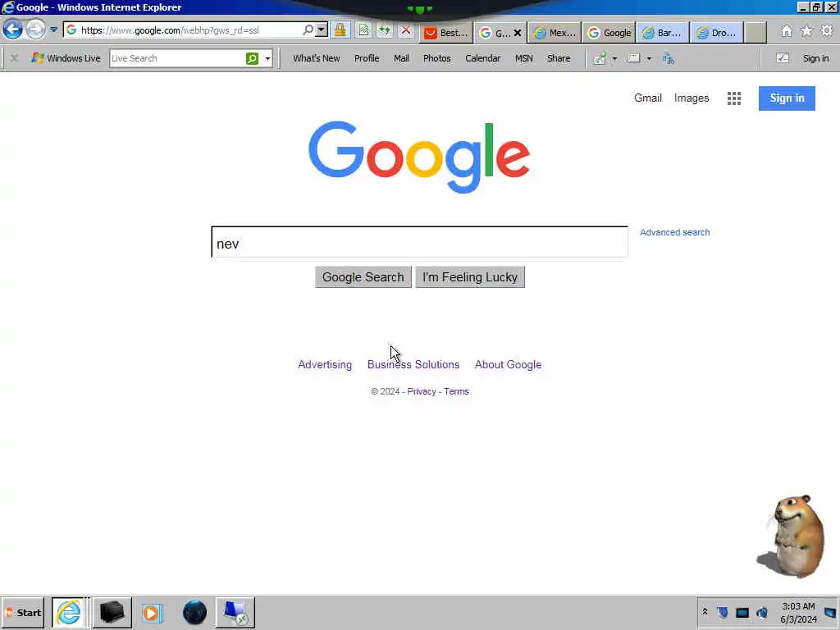Close the active G... tab
840x630 pixels.
point(518,33)
